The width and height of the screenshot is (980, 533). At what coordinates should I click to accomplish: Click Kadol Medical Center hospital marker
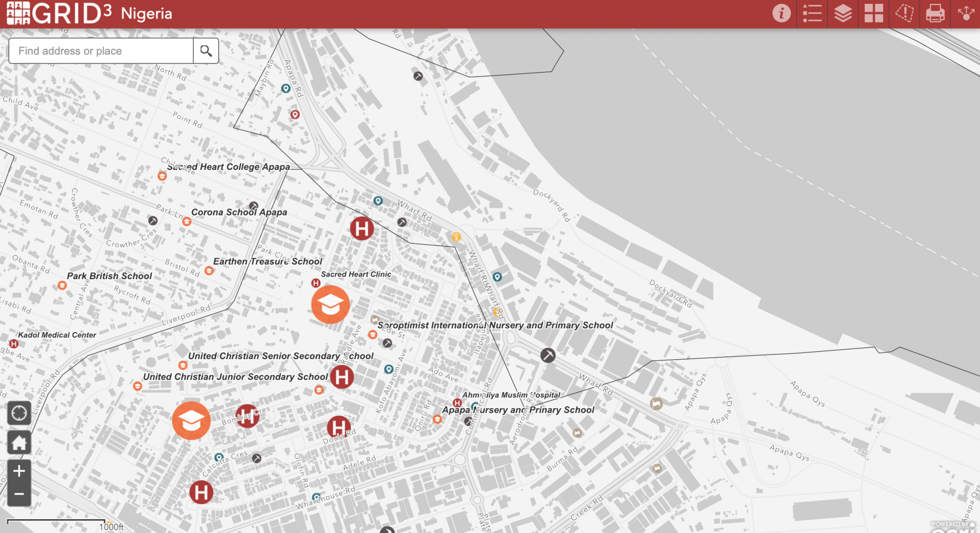coord(14,344)
